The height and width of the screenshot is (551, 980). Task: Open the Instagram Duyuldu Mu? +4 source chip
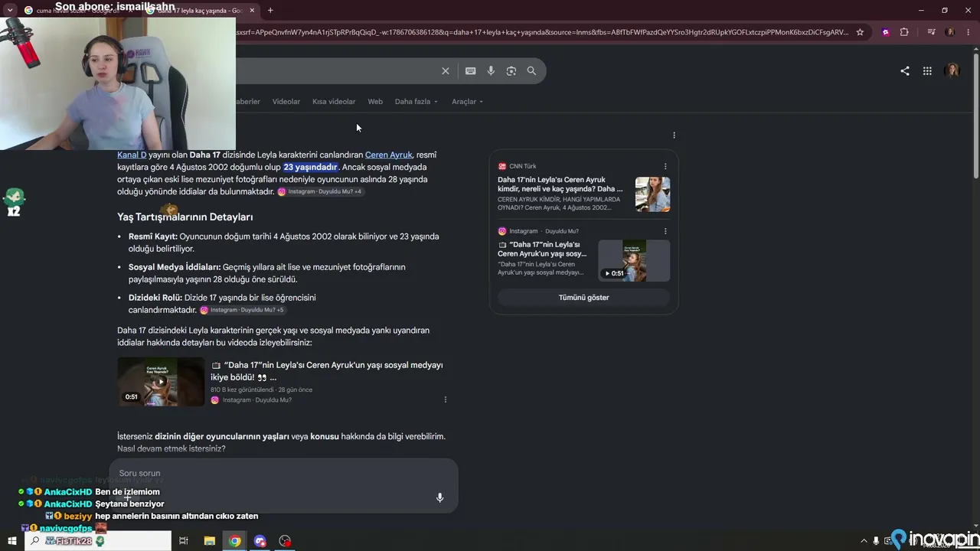[x=319, y=191]
